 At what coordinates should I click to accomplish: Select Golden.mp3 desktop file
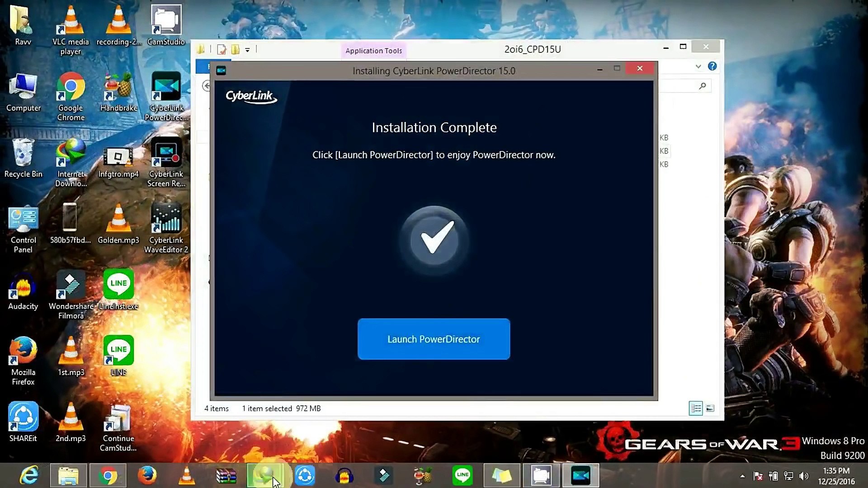pyautogui.click(x=118, y=224)
